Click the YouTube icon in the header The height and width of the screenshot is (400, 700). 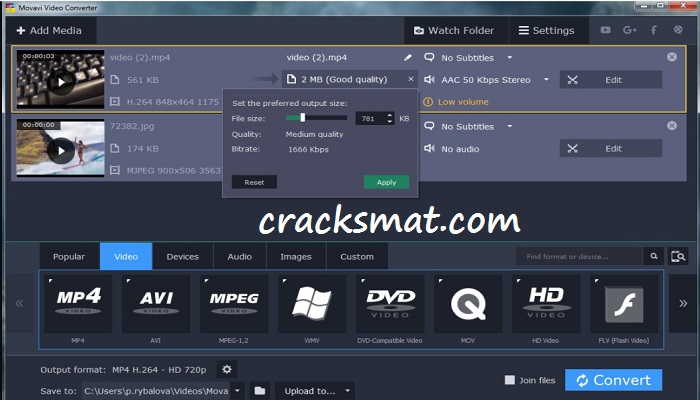[x=605, y=30]
